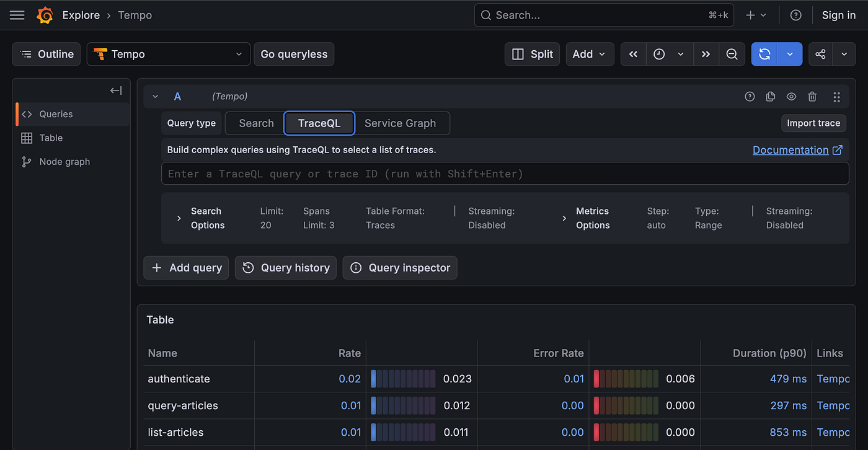The width and height of the screenshot is (868, 450).
Task: Zoom out time range magnifier icon
Action: point(732,54)
